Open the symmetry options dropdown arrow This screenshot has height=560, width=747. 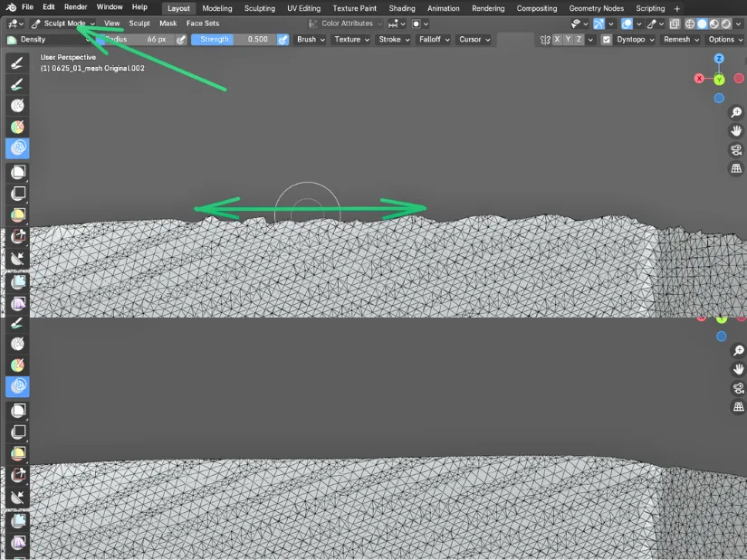coord(590,40)
